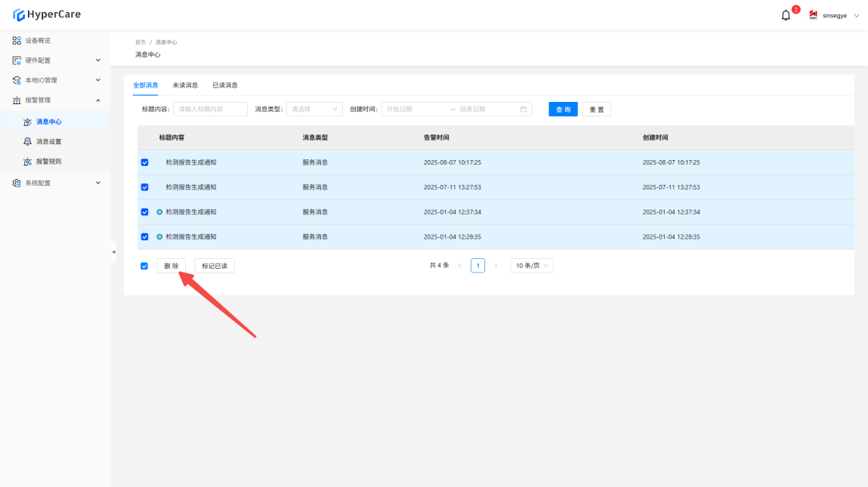
Task: Click the sinsegye user avatar icon
Action: click(814, 15)
